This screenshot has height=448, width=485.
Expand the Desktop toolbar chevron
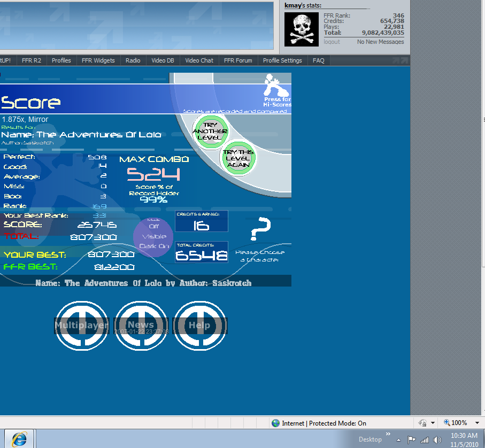coord(388,435)
